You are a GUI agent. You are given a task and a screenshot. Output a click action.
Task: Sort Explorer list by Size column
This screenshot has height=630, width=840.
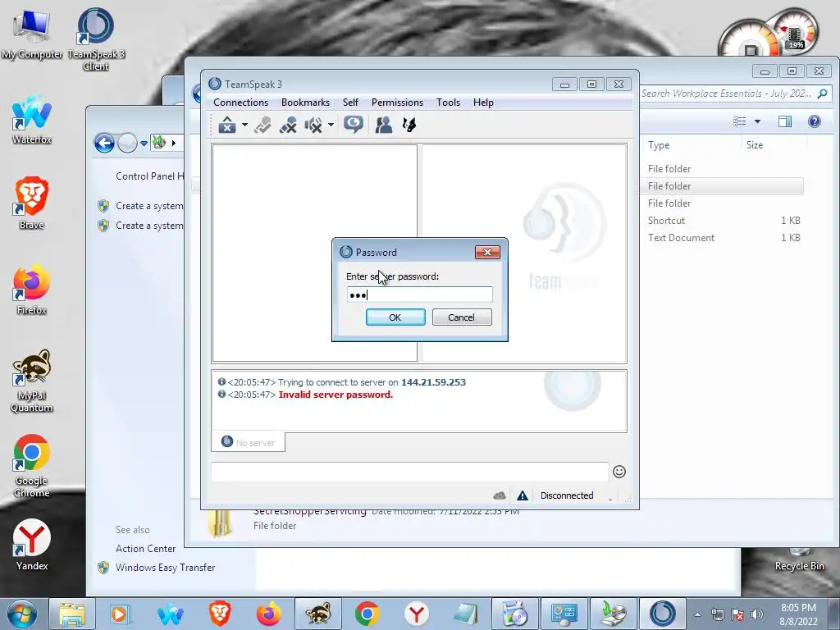click(x=755, y=145)
